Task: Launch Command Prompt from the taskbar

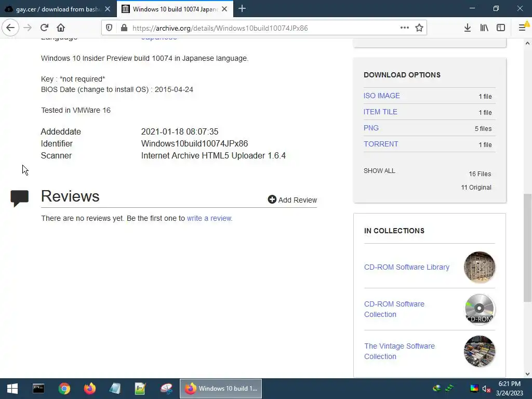Action: coord(38,389)
